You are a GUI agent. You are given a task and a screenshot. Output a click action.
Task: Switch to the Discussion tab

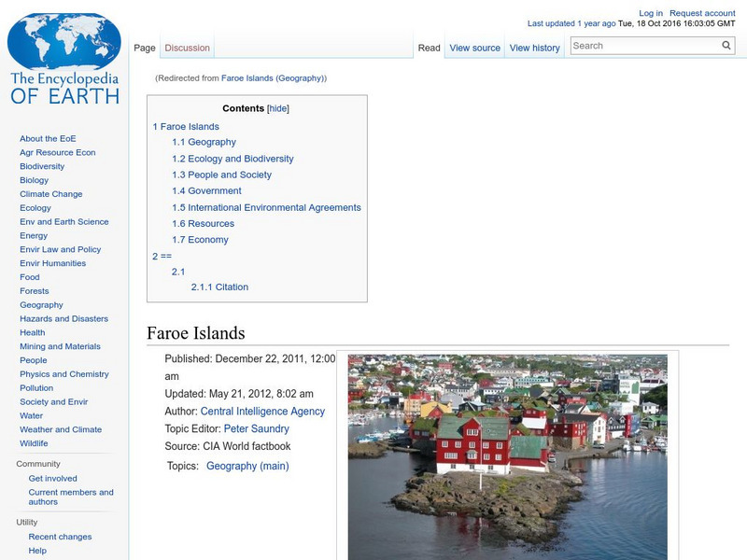187,47
